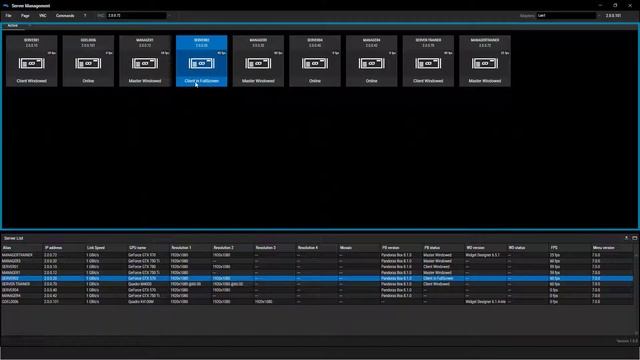Pin the Server List panel
640x360 pixels.
[627, 238]
